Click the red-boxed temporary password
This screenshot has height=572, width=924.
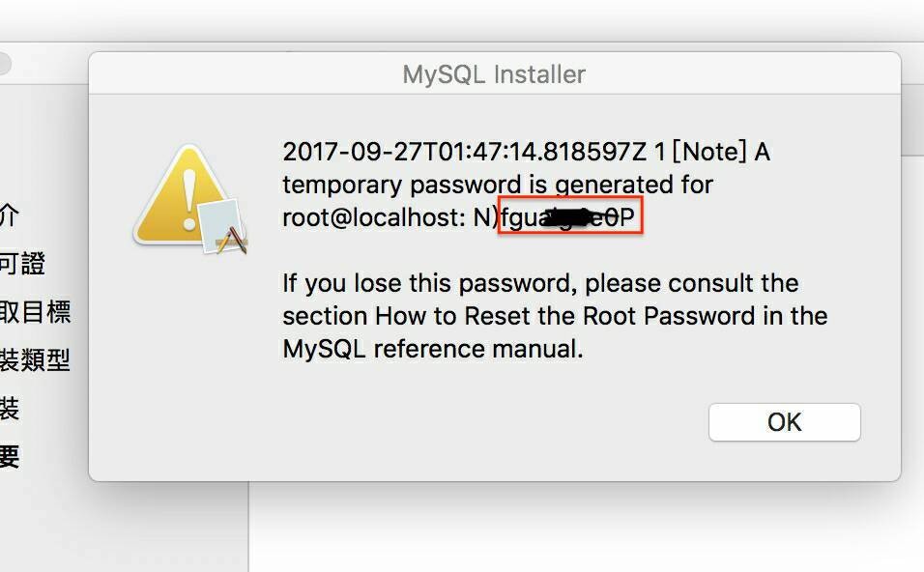(x=570, y=216)
